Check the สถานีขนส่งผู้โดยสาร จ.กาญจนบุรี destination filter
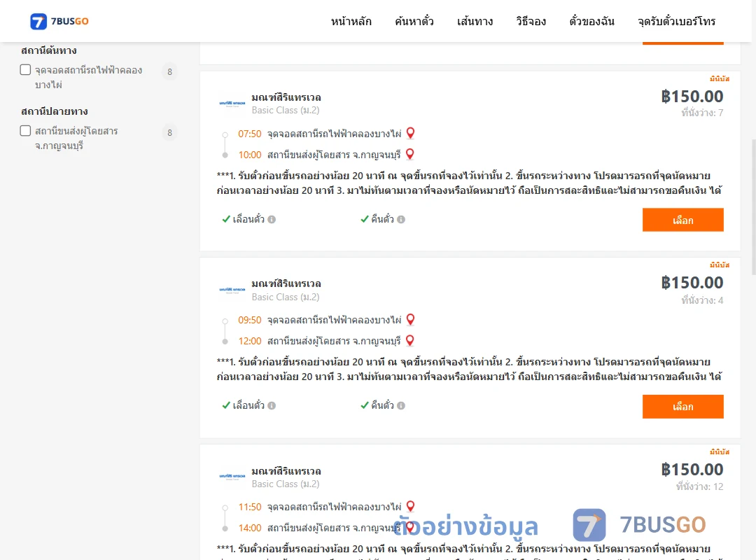This screenshot has height=560, width=756. (26, 131)
